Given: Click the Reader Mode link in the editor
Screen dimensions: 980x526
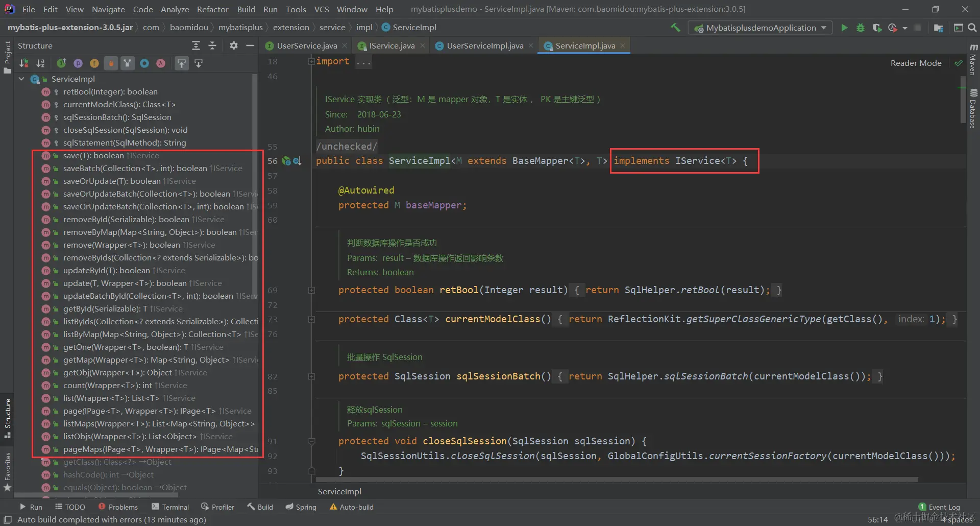Looking at the screenshot, I should click(916, 63).
